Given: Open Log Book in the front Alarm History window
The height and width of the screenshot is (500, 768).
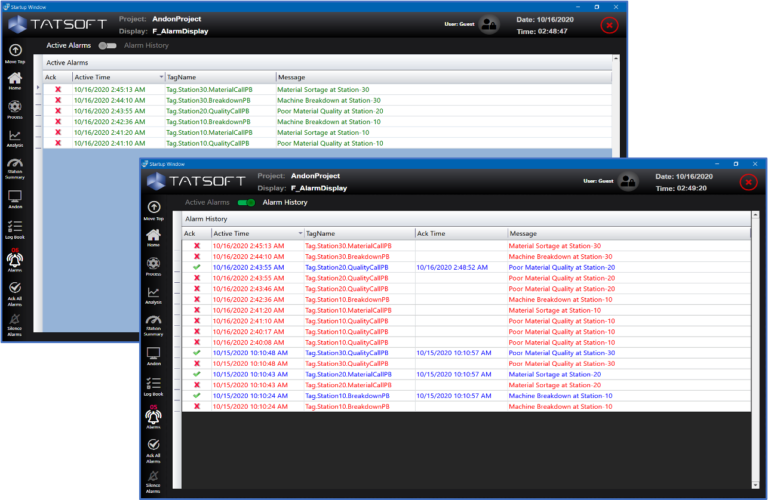Looking at the screenshot, I should click(x=153, y=388).
